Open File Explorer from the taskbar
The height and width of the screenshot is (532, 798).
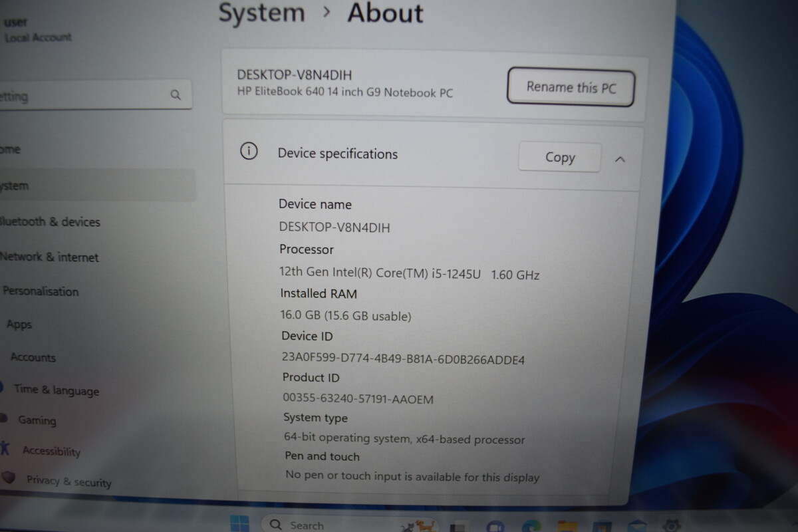click(x=567, y=527)
